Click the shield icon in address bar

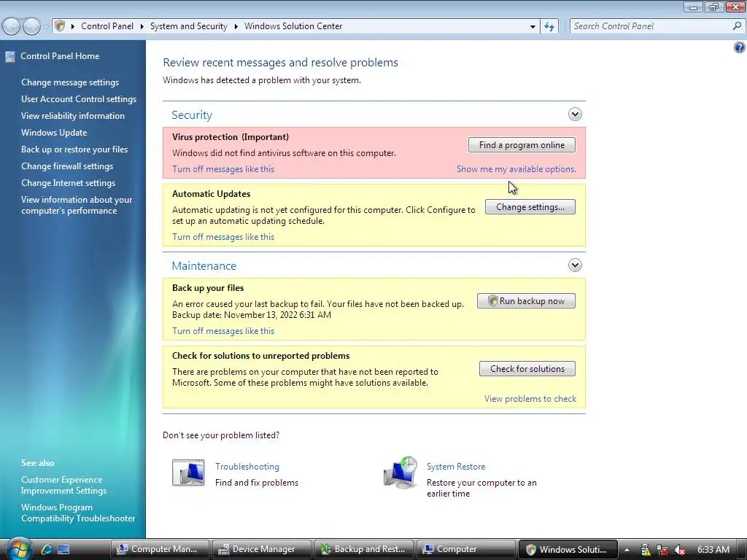coord(60,26)
